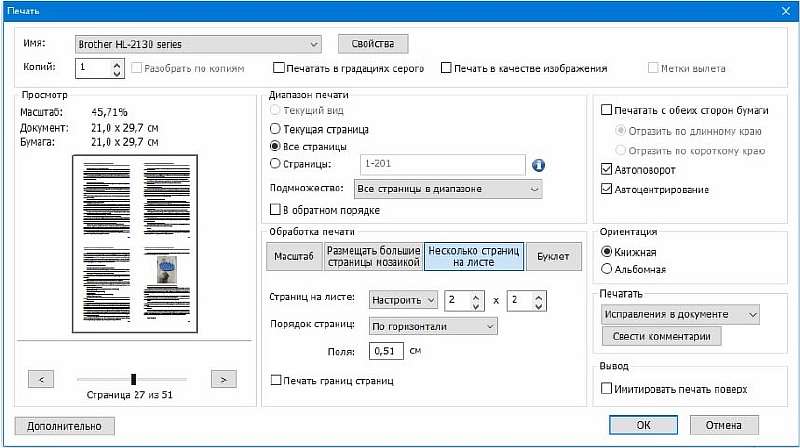Go to next preview page arrow
The width and height of the screenshot is (800, 448).
click(x=225, y=378)
